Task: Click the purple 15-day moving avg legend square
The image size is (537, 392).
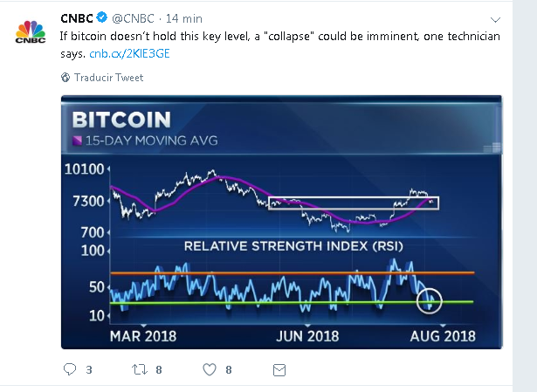Action: coord(77,141)
